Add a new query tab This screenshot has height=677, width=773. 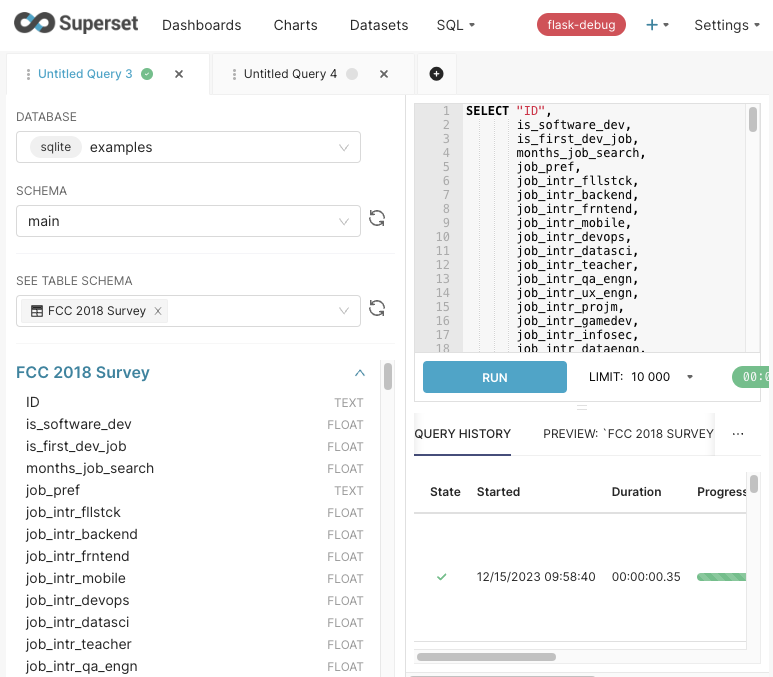coord(436,74)
